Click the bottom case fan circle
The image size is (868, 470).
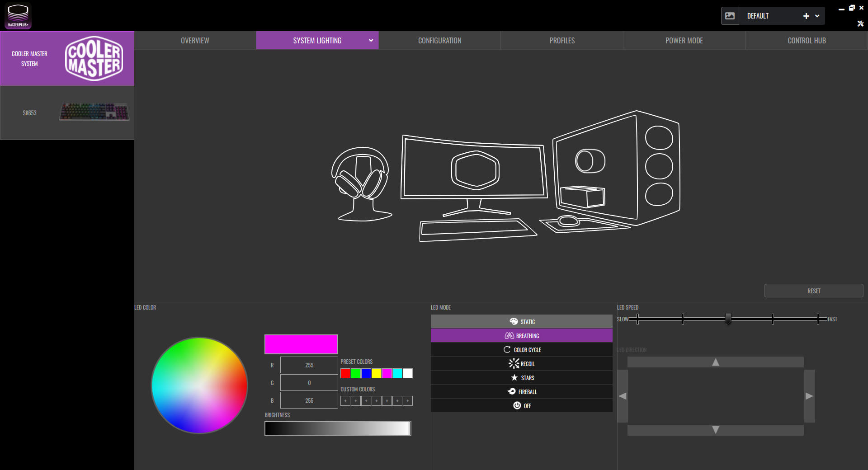click(659, 194)
